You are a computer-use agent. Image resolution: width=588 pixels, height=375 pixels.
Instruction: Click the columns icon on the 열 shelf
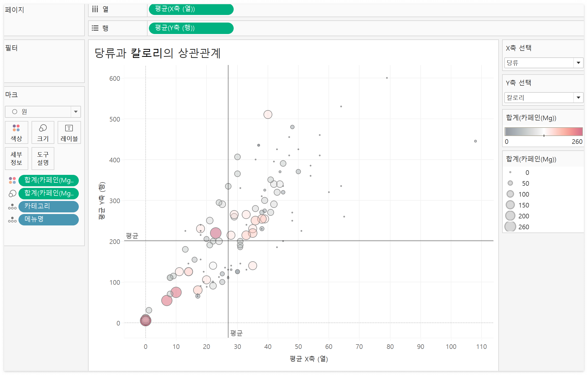coord(95,9)
